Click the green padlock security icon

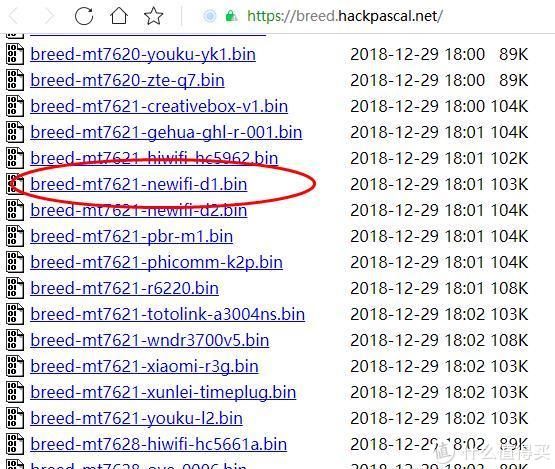pyautogui.click(x=231, y=16)
